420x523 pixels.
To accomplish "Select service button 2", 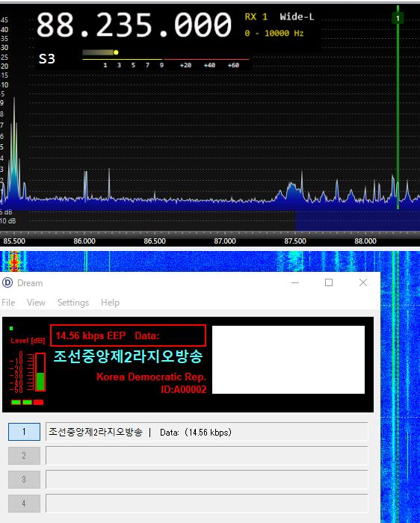I will [x=24, y=456].
